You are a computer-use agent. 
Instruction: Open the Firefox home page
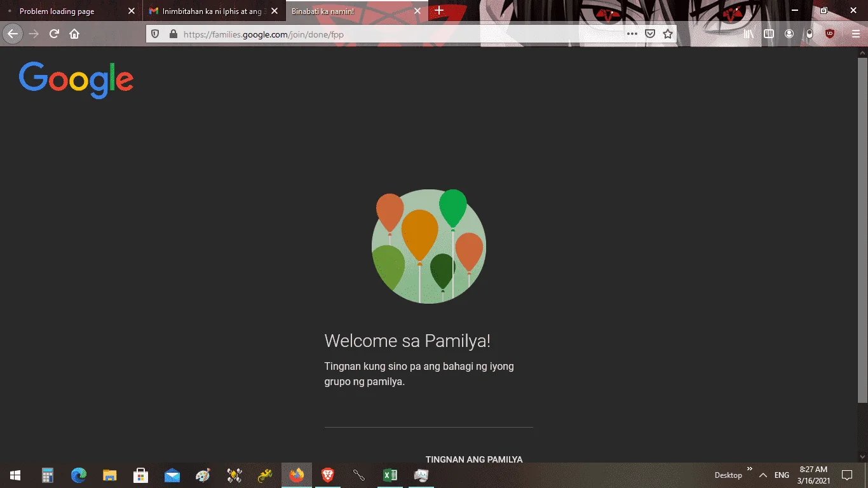click(74, 34)
